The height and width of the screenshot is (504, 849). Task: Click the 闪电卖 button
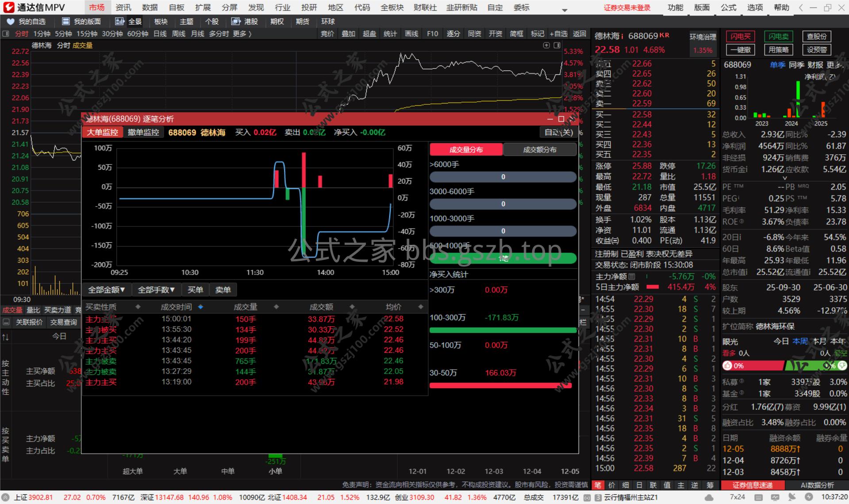(x=779, y=37)
